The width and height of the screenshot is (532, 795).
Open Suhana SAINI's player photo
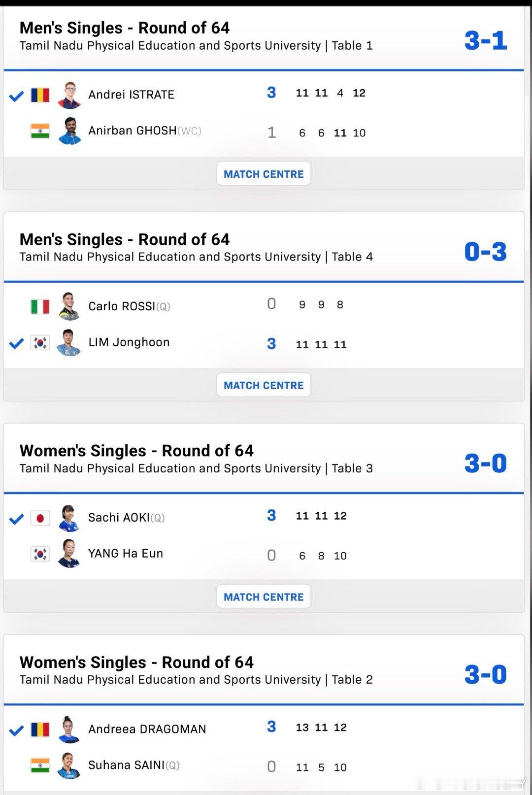69,765
